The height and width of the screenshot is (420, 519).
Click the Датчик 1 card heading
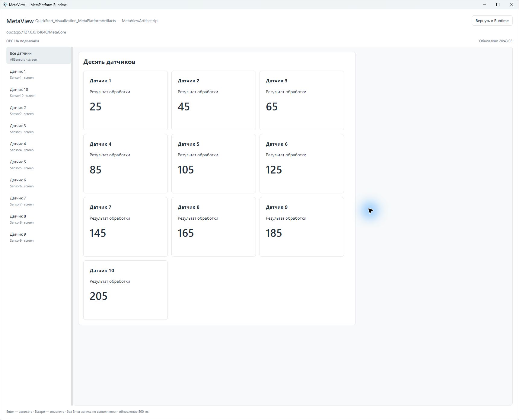(x=100, y=81)
